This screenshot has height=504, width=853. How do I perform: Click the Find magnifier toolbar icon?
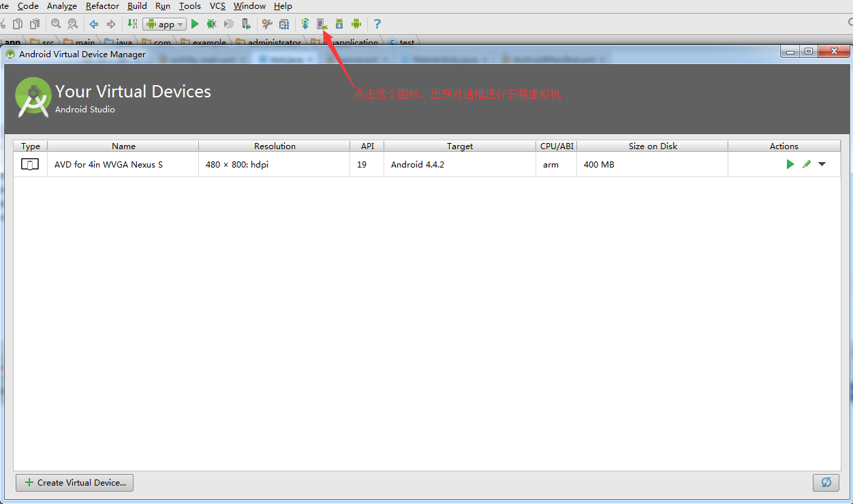point(56,24)
